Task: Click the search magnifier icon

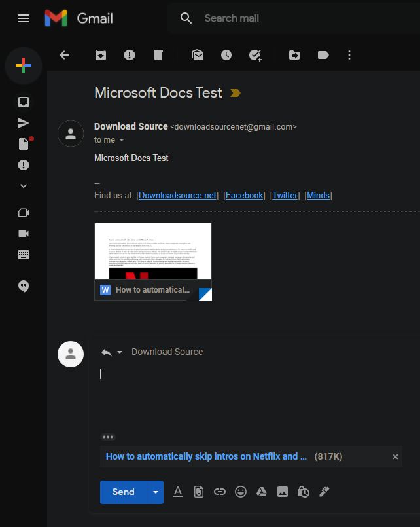Action: (x=186, y=18)
